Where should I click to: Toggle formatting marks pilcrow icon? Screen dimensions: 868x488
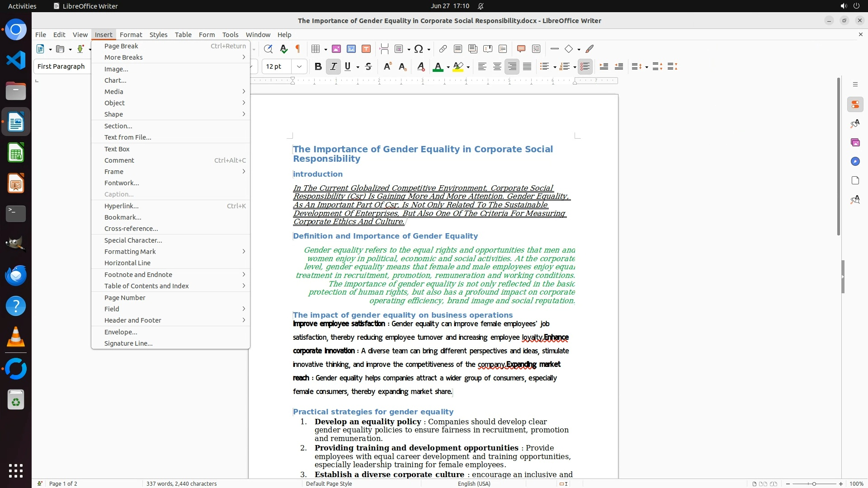[298, 49]
